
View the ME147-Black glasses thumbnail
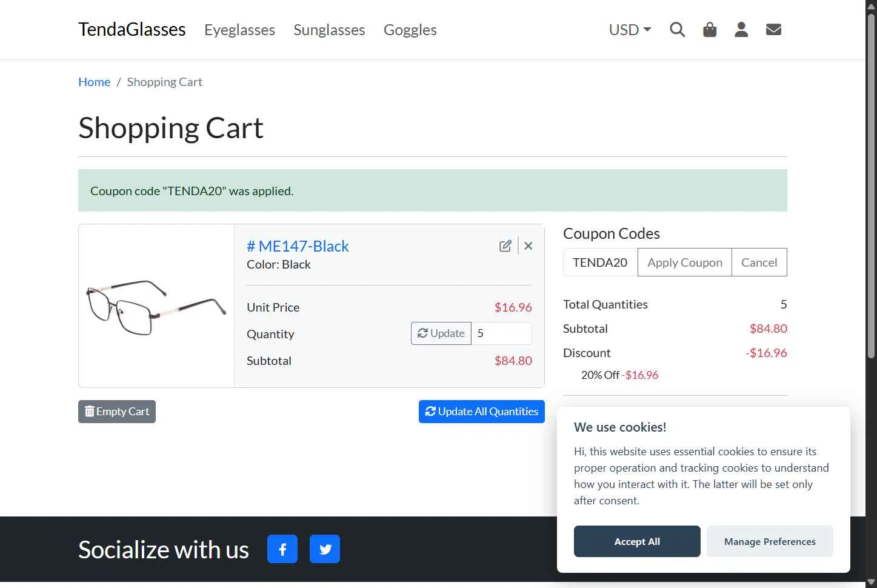pyautogui.click(x=156, y=306)
